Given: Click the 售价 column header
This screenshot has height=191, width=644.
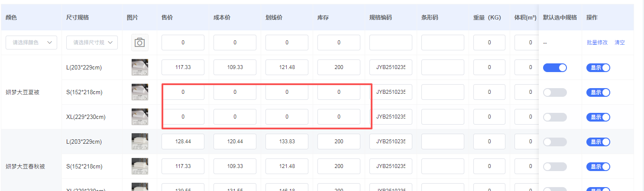Looking at the screenshot, I should (167, 17).
